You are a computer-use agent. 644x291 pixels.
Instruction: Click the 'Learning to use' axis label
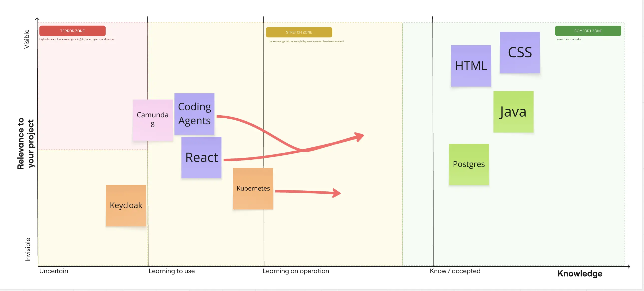[171, 271]
